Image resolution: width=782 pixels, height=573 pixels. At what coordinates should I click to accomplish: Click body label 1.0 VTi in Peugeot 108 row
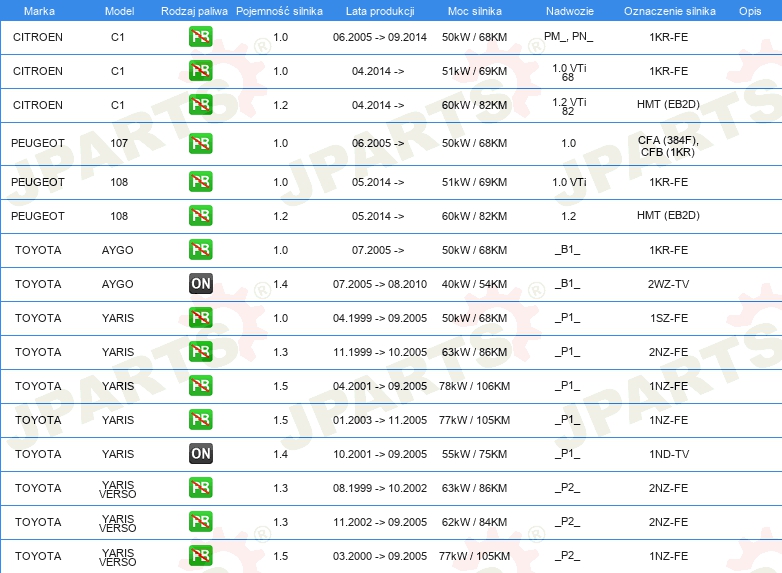click(x=569, y=182)
